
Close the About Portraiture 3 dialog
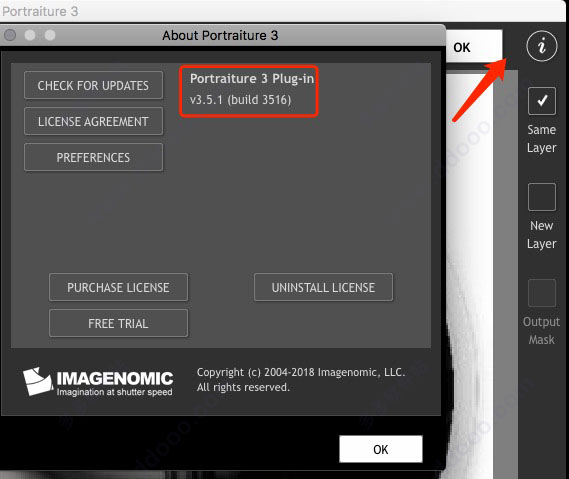[x=10, y=35]
